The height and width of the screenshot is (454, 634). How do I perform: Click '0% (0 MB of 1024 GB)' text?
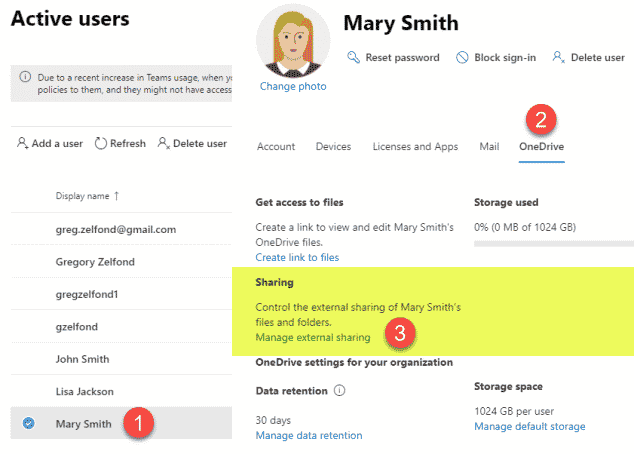525,227
